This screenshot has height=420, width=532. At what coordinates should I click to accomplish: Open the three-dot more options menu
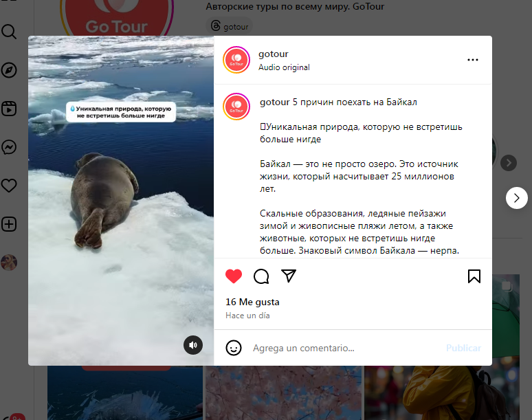[x=473, y=60]
